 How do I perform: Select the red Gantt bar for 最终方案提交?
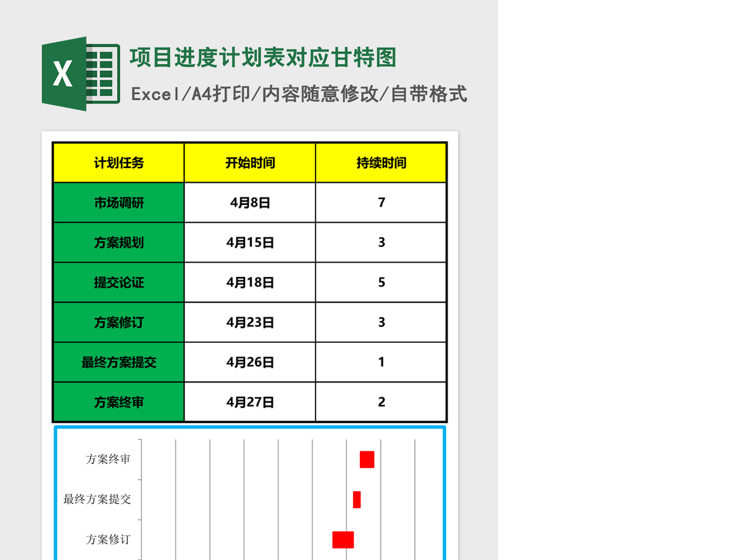pyautogui.click(x=357, y=500)
